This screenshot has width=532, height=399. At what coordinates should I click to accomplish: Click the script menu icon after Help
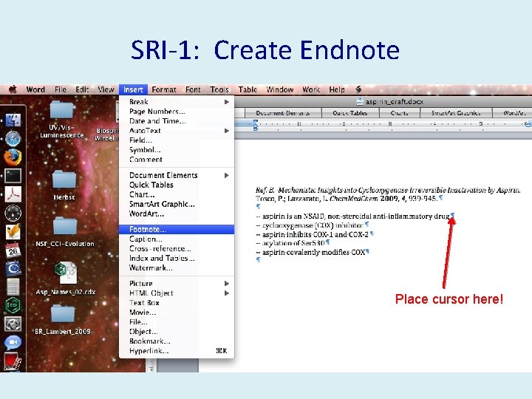click(358, 89)
